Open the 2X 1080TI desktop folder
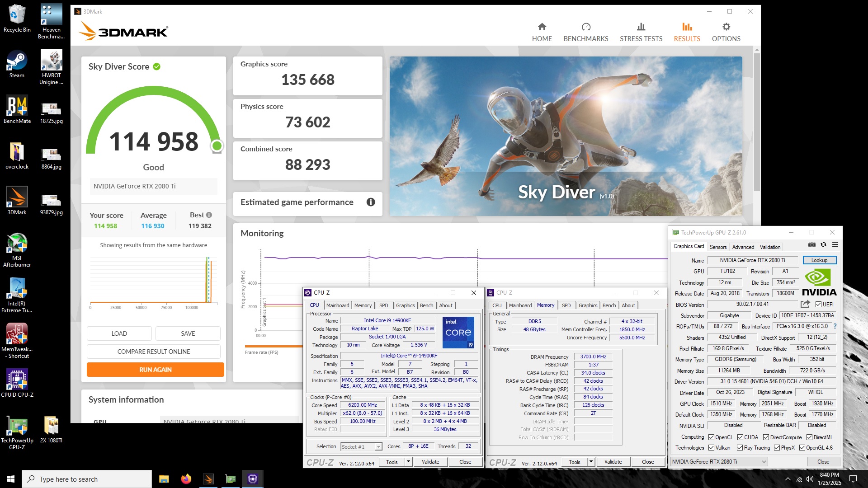The width and height of the screenshot is (868, 488). [51, 429]
